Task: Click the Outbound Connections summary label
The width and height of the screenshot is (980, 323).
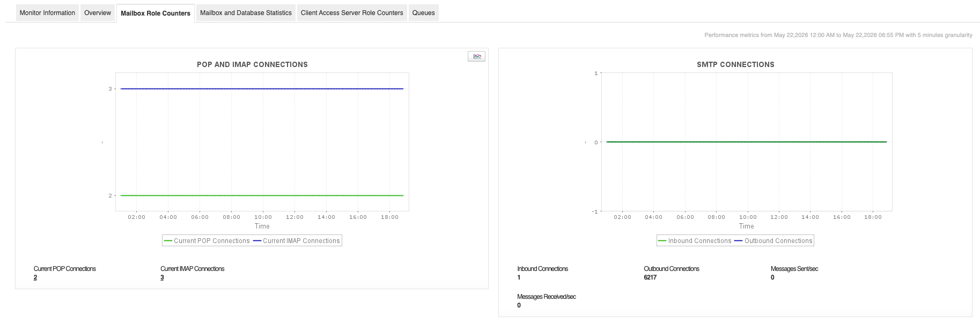Action: point(672,269)
